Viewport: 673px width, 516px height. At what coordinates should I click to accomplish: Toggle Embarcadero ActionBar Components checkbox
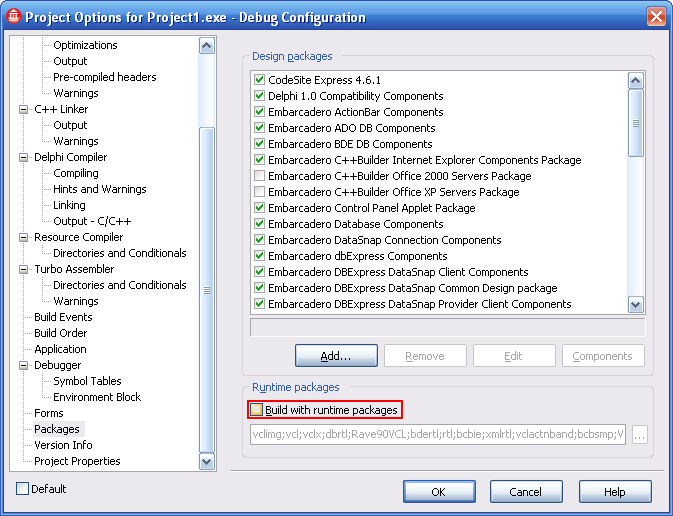pyautogui.click(x=259, y=112)
